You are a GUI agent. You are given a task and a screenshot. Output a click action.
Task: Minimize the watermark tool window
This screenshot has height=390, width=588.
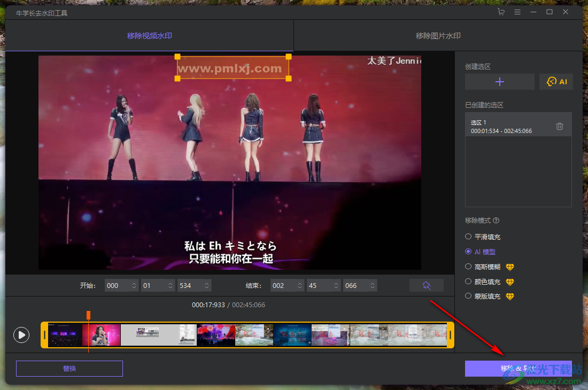click(x=533, y=12)
